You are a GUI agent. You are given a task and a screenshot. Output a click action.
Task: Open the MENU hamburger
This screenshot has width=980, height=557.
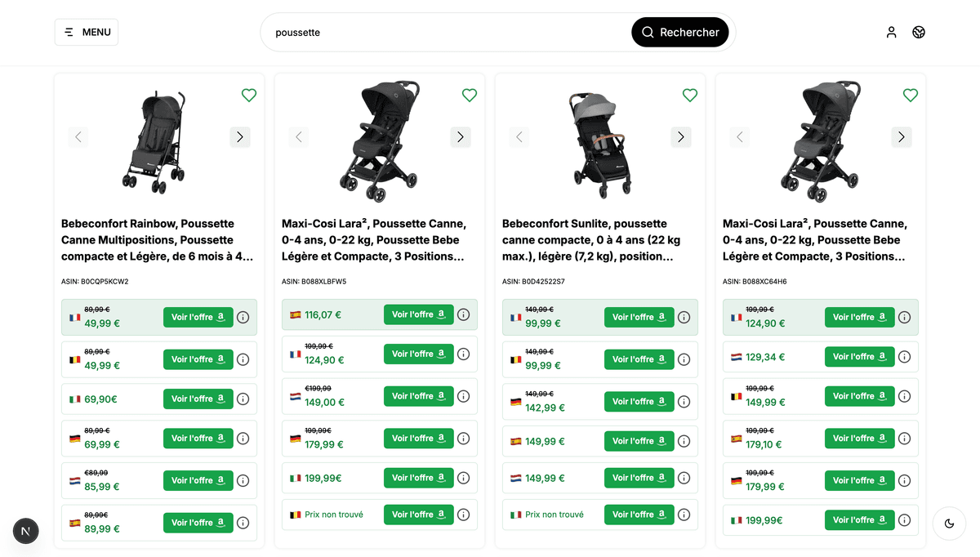tap(86, 32)
